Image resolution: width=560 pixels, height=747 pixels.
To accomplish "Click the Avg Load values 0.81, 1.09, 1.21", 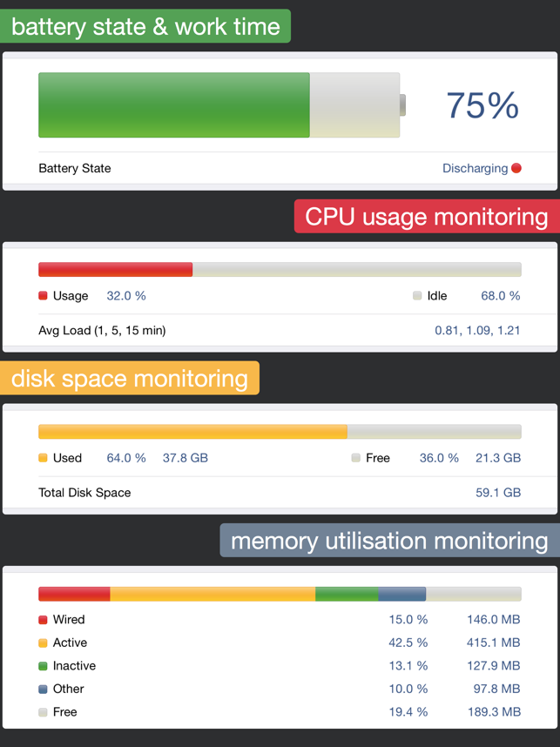I will pyautogui.click(x=477, y=330).
